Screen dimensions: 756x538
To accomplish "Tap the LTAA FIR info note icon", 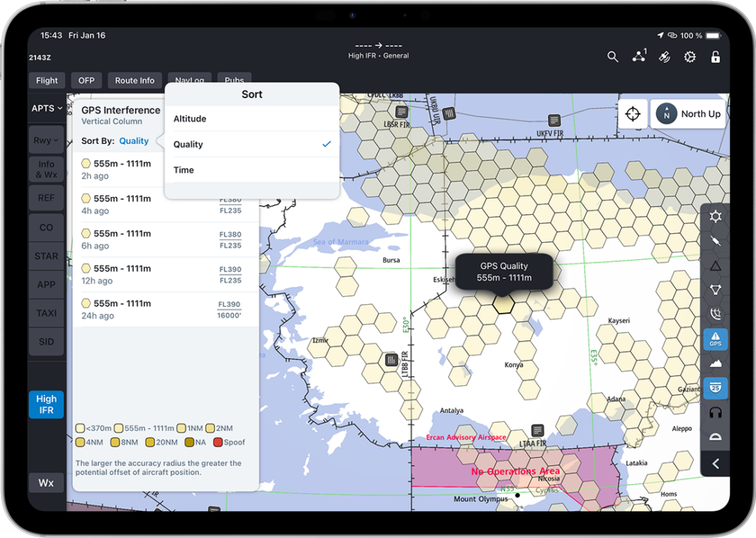I will click(x=537, y=430).
